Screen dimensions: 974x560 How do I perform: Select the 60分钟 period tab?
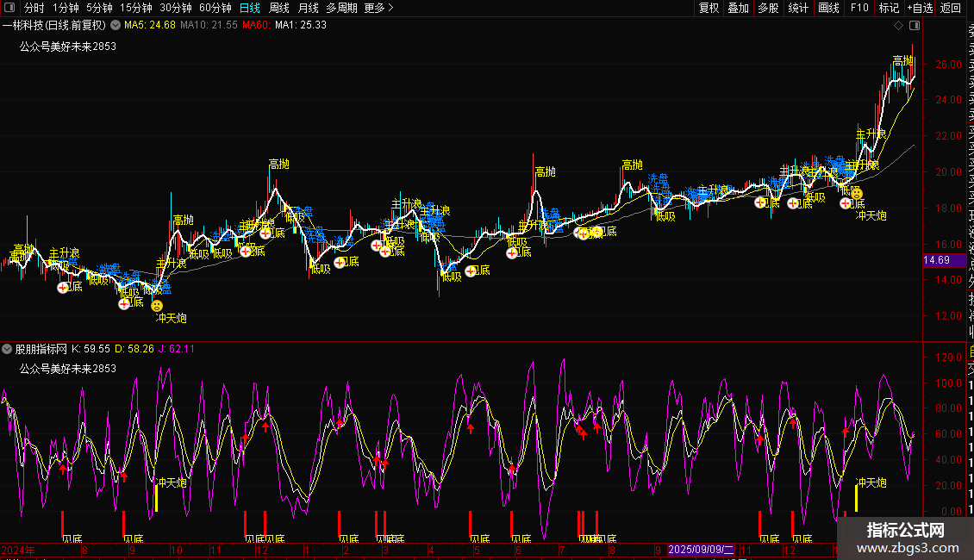(215, 8)
